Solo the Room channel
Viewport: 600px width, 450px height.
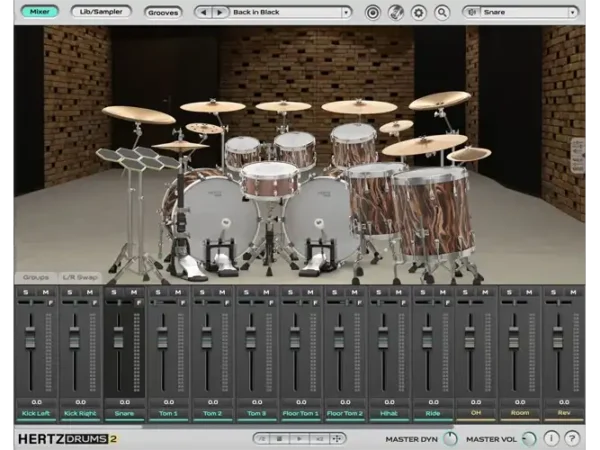[509, 292]
